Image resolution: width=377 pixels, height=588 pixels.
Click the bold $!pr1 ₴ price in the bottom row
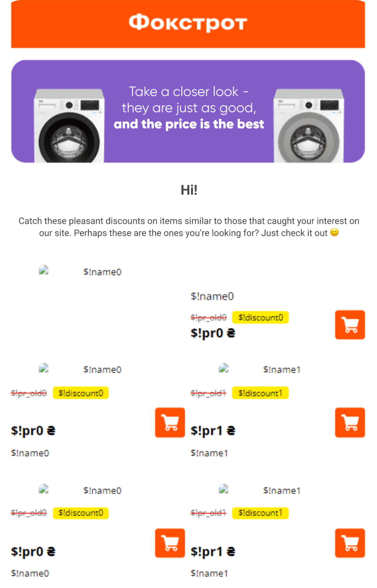[x=213, y=552]
